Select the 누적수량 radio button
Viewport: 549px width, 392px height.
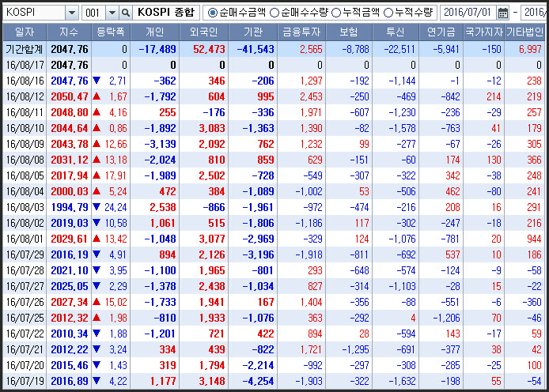(x=388, y=13)
